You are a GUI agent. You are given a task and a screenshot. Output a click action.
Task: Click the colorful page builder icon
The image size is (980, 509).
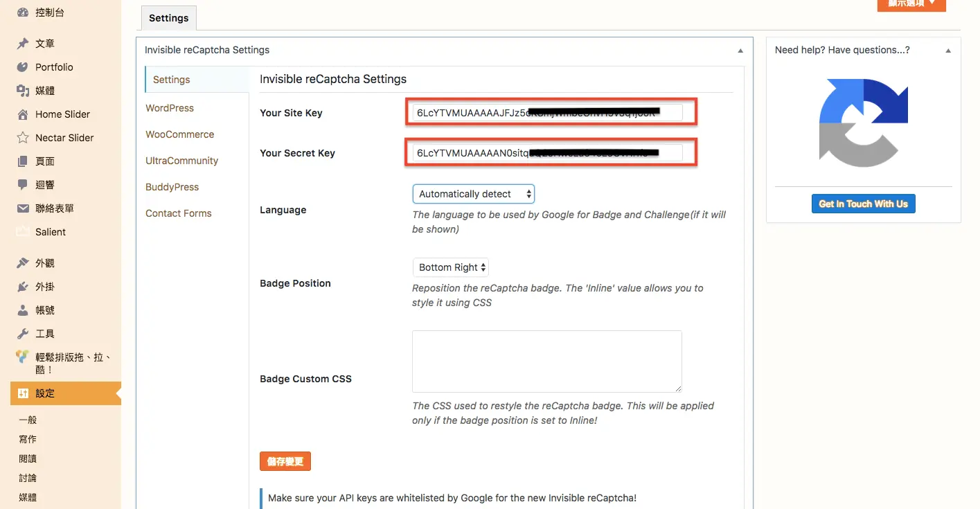click(23, 357)
